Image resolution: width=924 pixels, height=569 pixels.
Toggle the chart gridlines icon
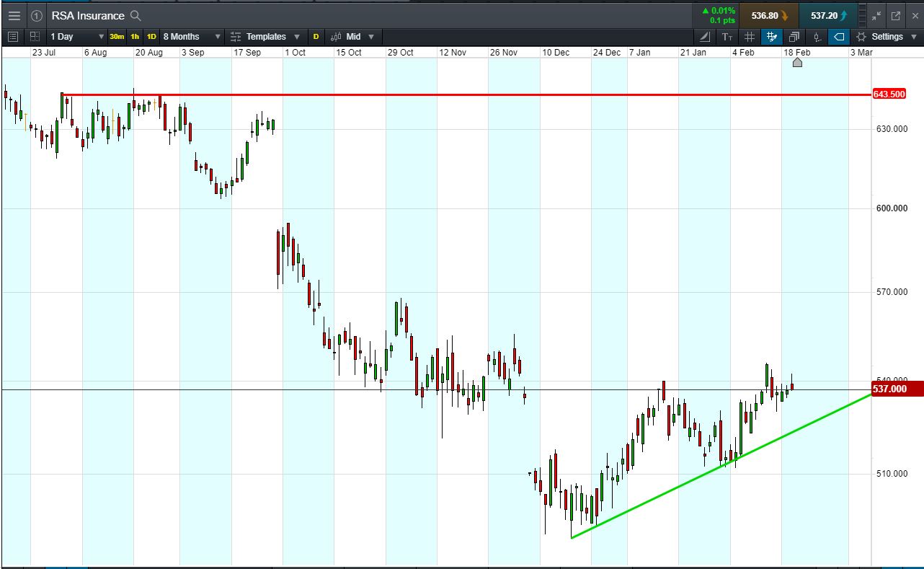point(750,36)
